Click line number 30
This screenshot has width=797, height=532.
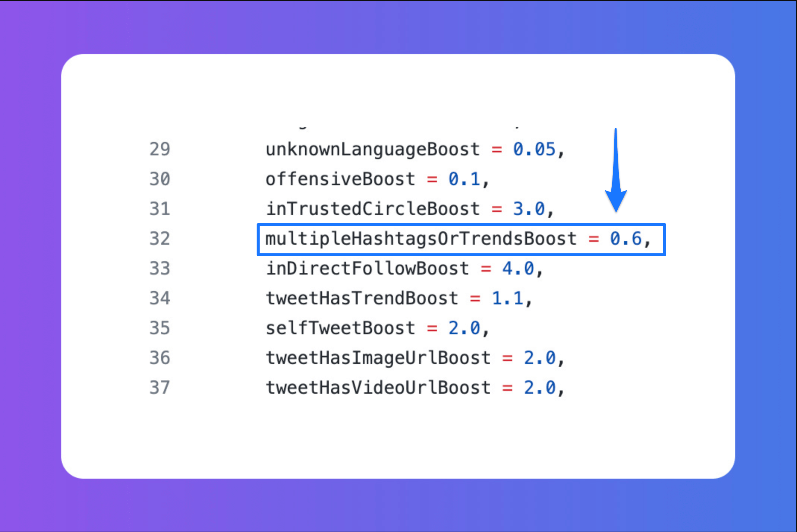pos(160,179)
